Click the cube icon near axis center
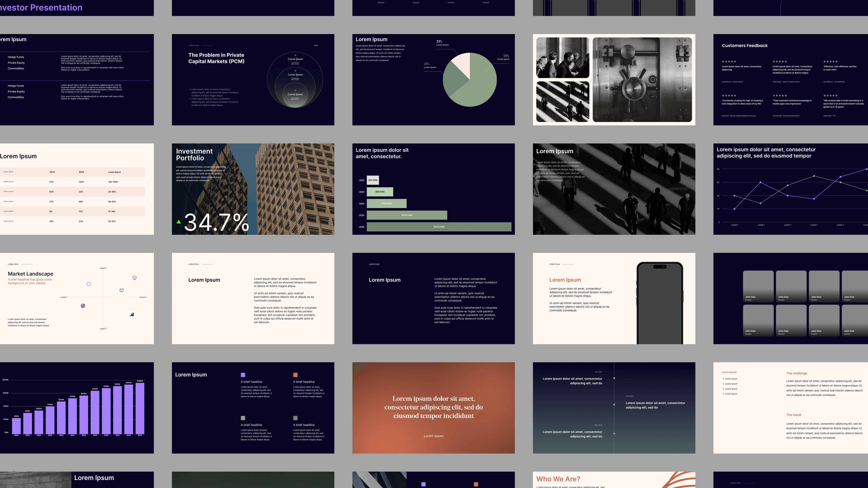The image size is (868, 488). point(122,290)
